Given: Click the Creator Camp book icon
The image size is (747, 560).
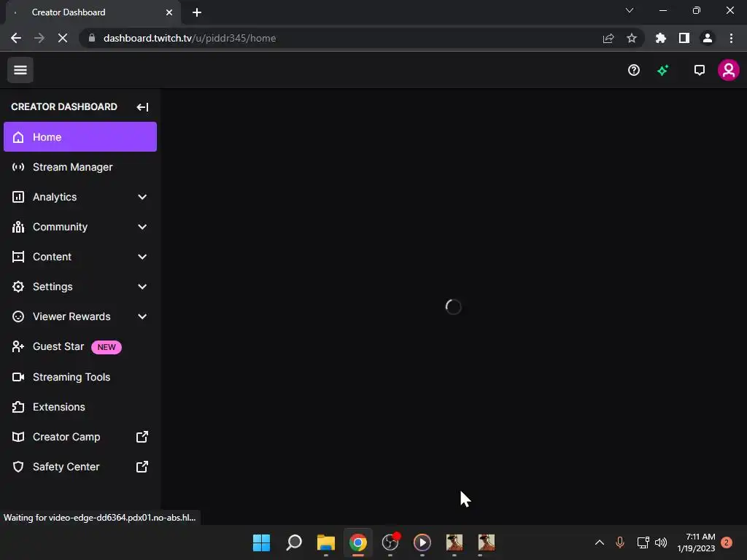Looking at the screenshot, I should coord(18,437).
